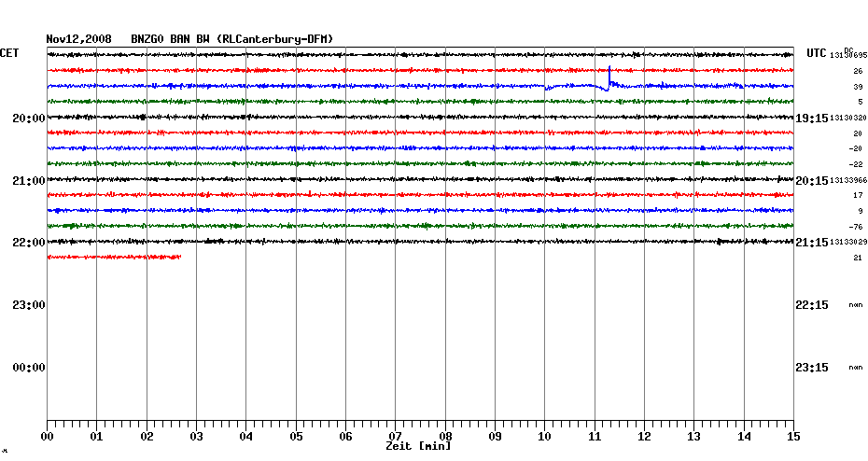The height and width of the screenshot is (461, 868).
Task: Click minute 05 on the bottom axis
Action: [295, 436]
